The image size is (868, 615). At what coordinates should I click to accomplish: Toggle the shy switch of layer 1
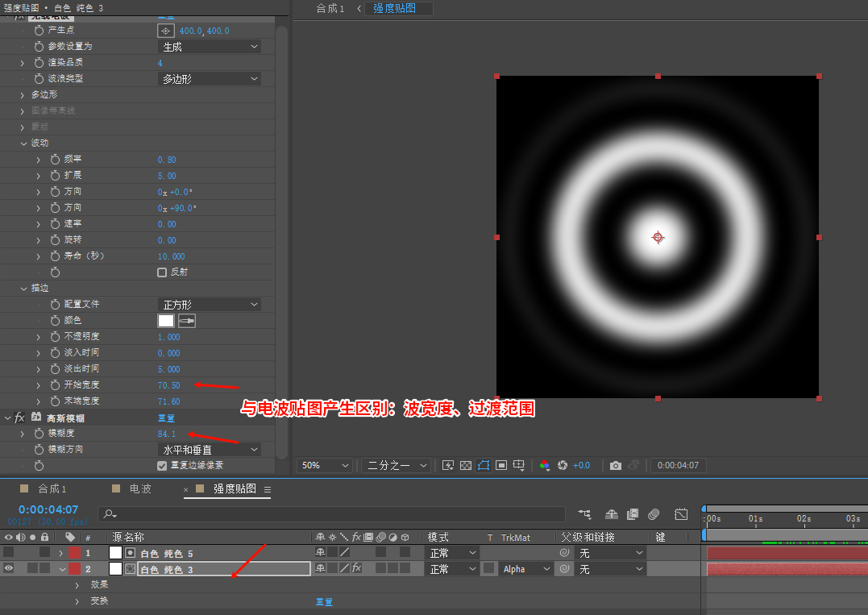pos(320,552)
